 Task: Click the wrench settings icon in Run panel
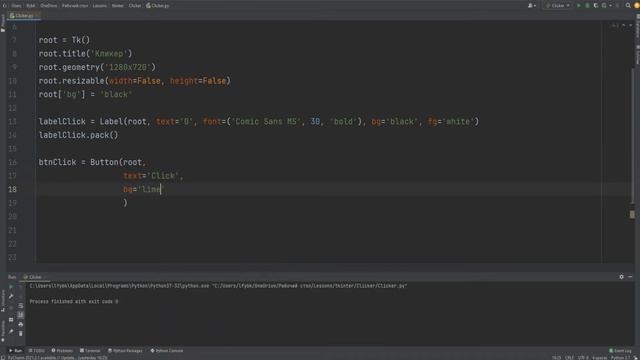[11, 296]
